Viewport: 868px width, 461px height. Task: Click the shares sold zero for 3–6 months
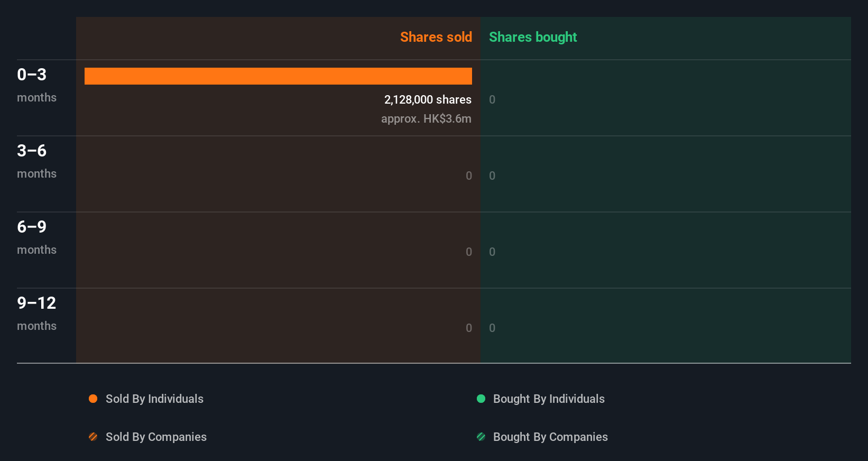click(469, 176)
